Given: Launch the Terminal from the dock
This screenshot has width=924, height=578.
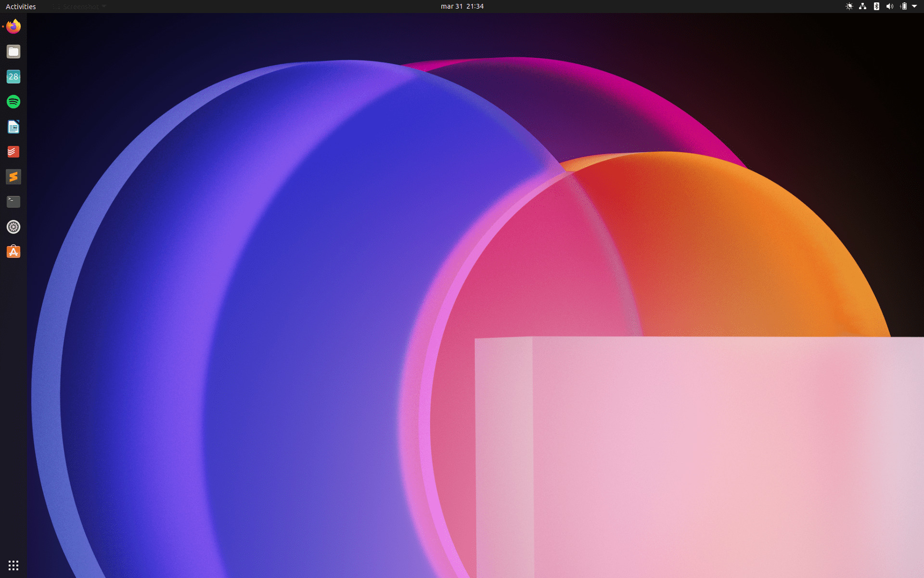Looking at the screenshot, I should (13, 202).
